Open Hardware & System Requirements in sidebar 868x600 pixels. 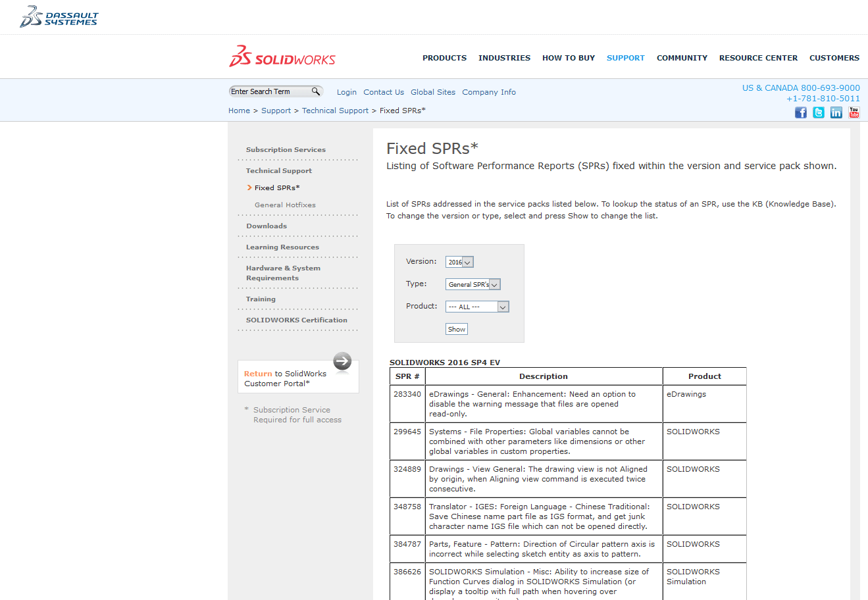click(x=283, y=273)
